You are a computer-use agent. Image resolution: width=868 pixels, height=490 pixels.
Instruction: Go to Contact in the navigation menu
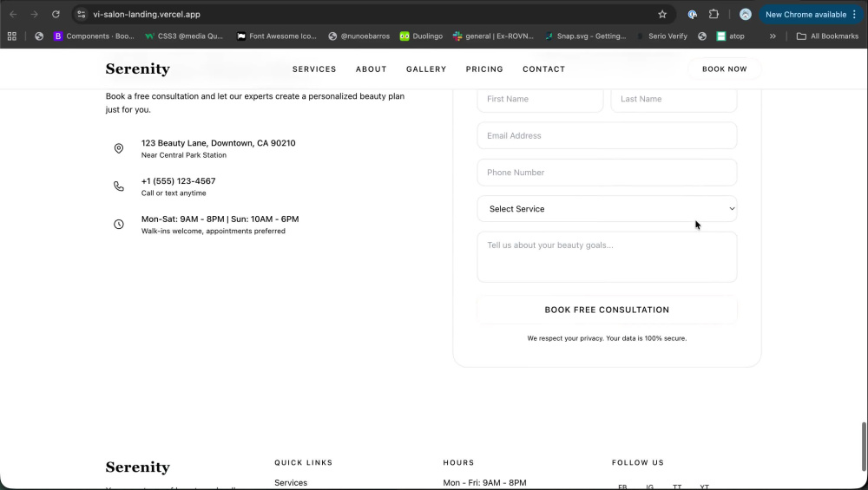(543, 69)
